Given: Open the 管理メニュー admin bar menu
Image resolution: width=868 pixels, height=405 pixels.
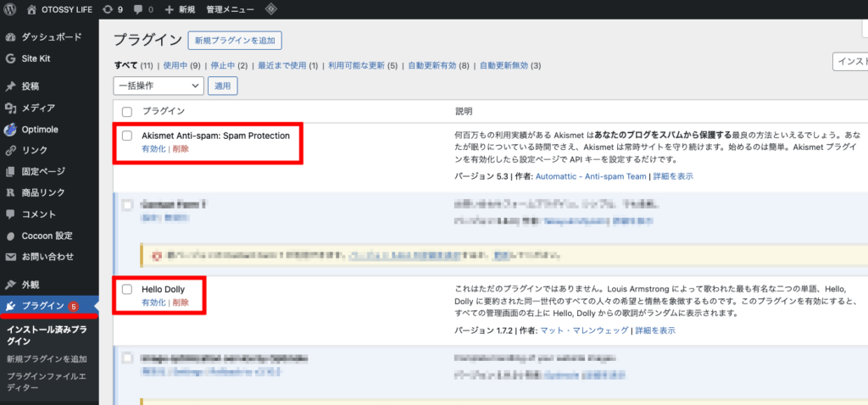Looking at the screenshot, I should pyautogui.click(x=229, y=9).
